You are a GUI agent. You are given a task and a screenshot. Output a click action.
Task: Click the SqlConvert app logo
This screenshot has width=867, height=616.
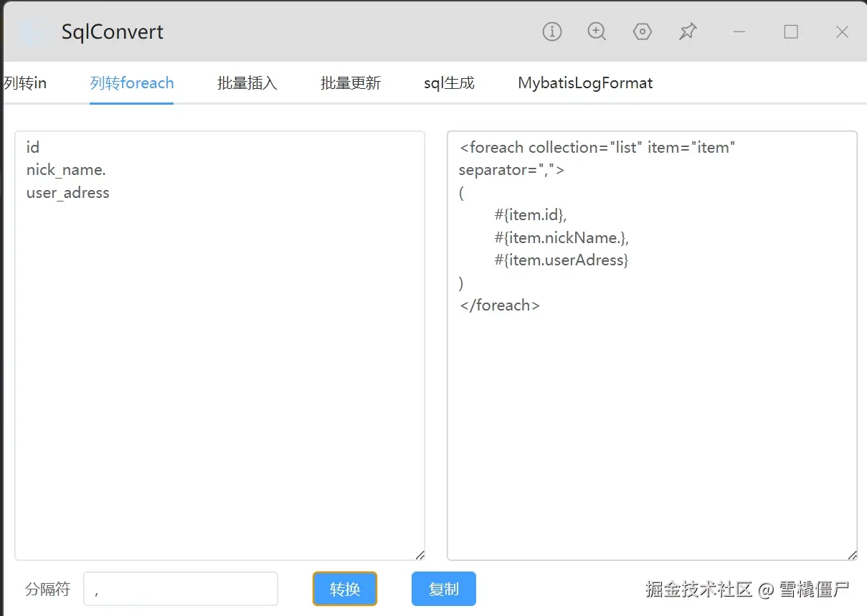click(x=31, y=32)
